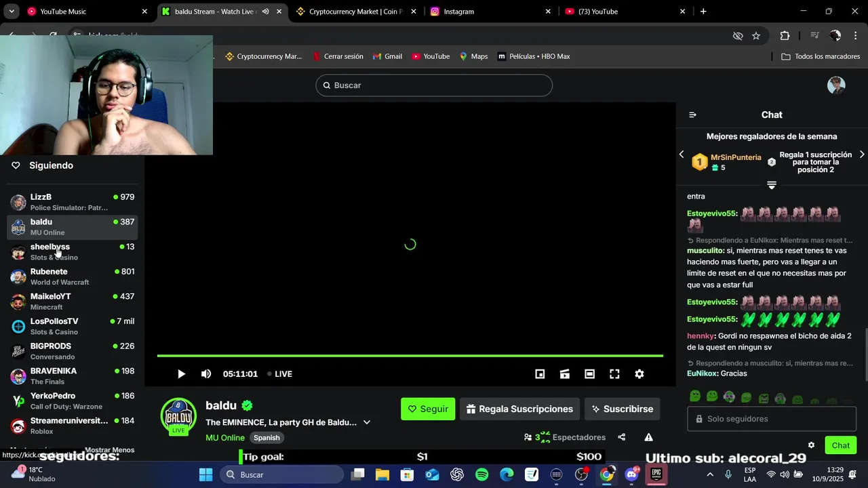Screen dimensions: 868x488
Task: Open the user profile avatar menu
Action: pyautogui.click(x=836, y=85)
